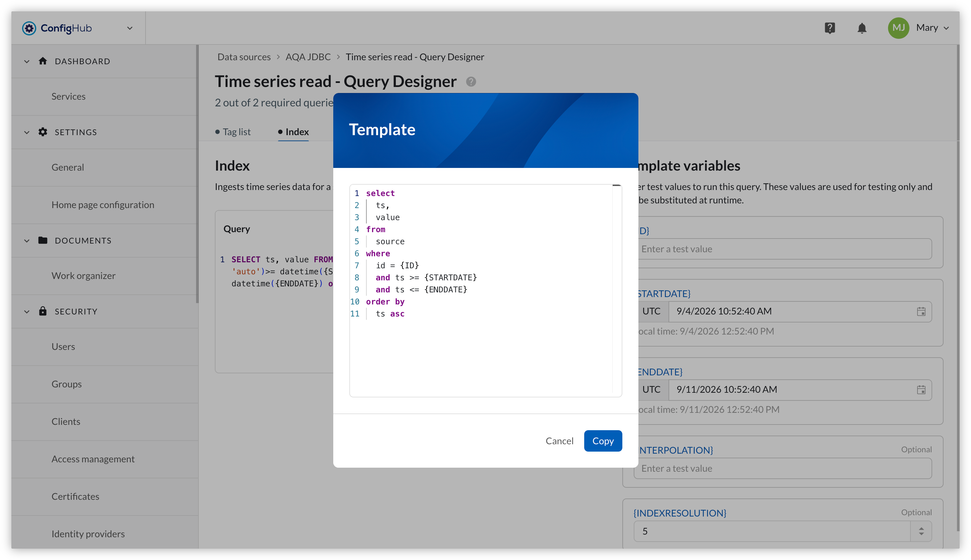Click inside the template code editor

click(x=485, y=290)
